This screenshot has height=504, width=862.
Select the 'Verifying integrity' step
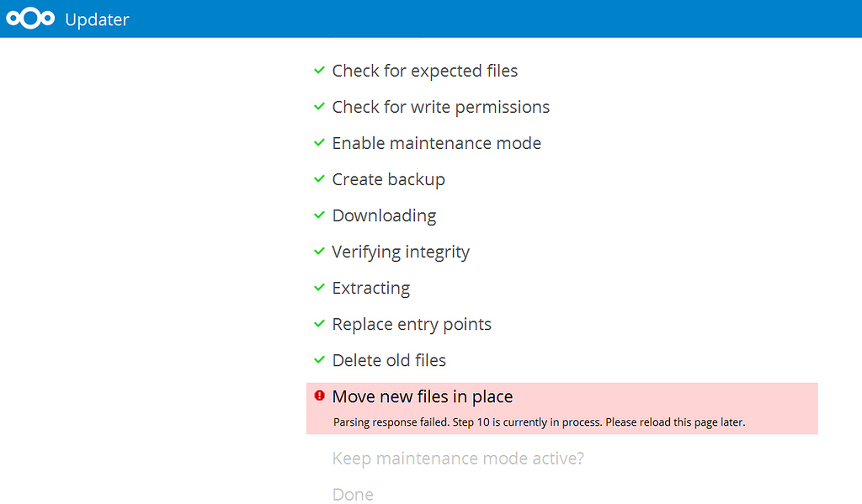tap(400, 252)
